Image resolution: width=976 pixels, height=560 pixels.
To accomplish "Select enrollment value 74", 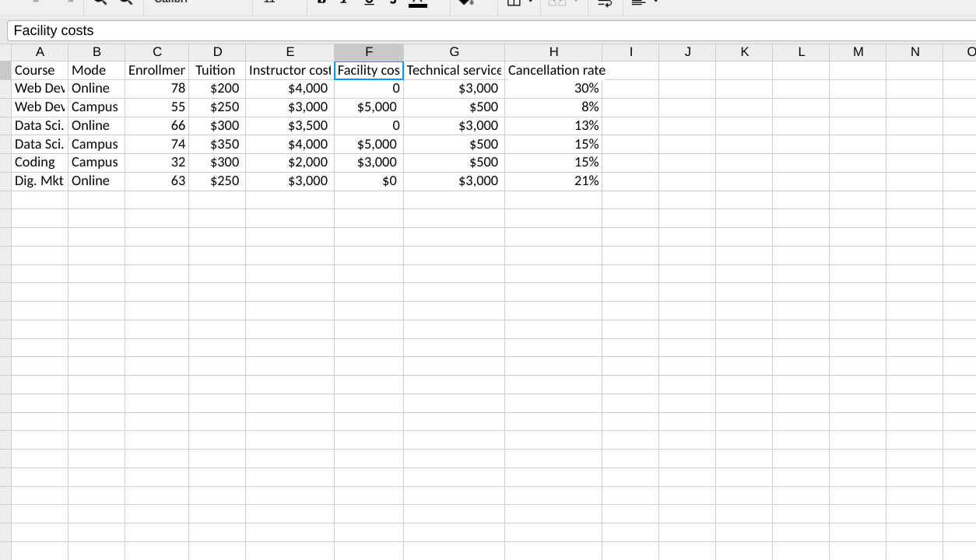I will tap(157, 144).
